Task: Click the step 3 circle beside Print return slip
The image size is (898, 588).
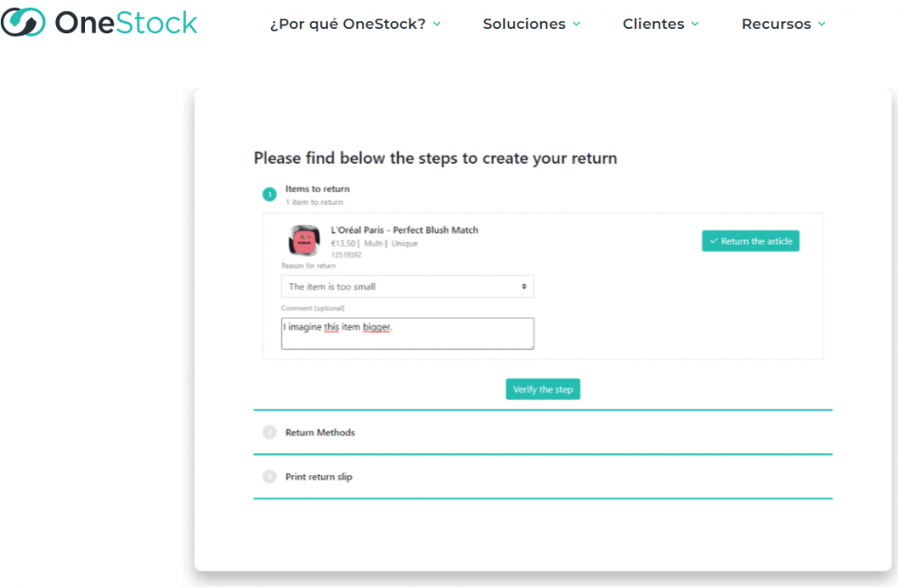Action: coord(269,477)
